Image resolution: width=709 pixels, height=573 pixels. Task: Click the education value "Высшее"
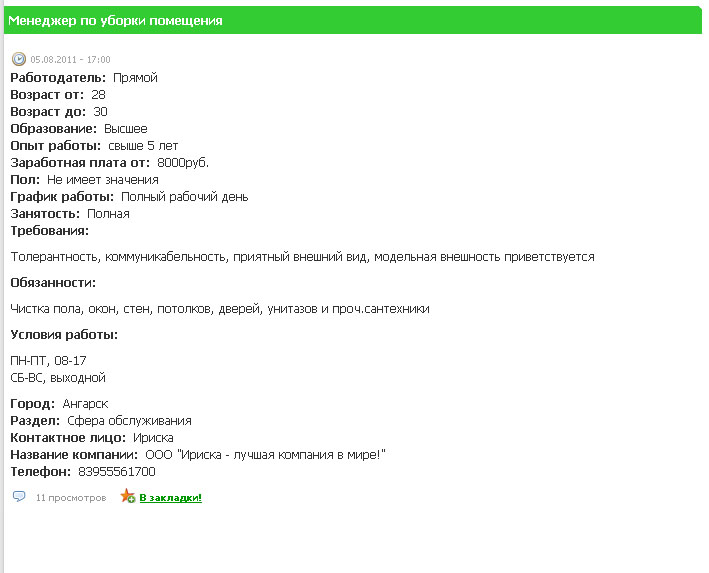tap(125, 129)
